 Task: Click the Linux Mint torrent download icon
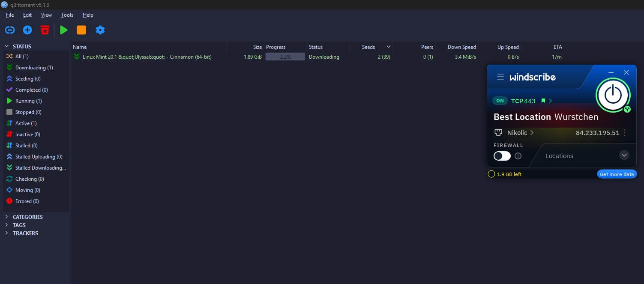[x=77, y=57]
